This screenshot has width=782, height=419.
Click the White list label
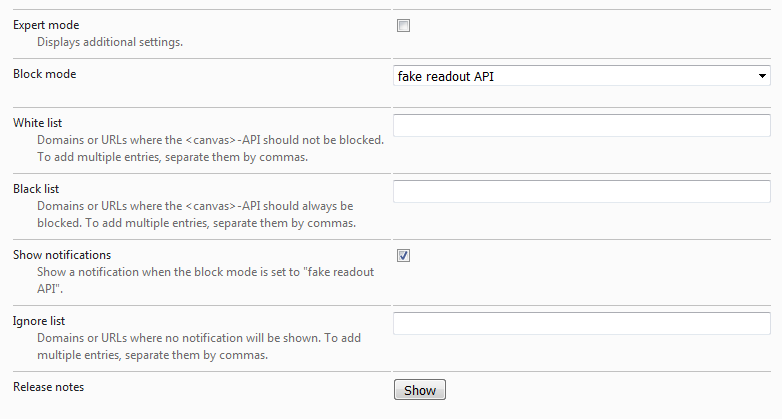[37, 123]
